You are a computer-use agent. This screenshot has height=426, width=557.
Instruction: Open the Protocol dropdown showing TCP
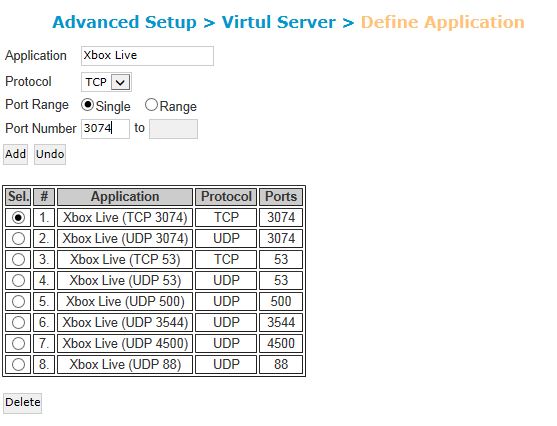(106, 82)
